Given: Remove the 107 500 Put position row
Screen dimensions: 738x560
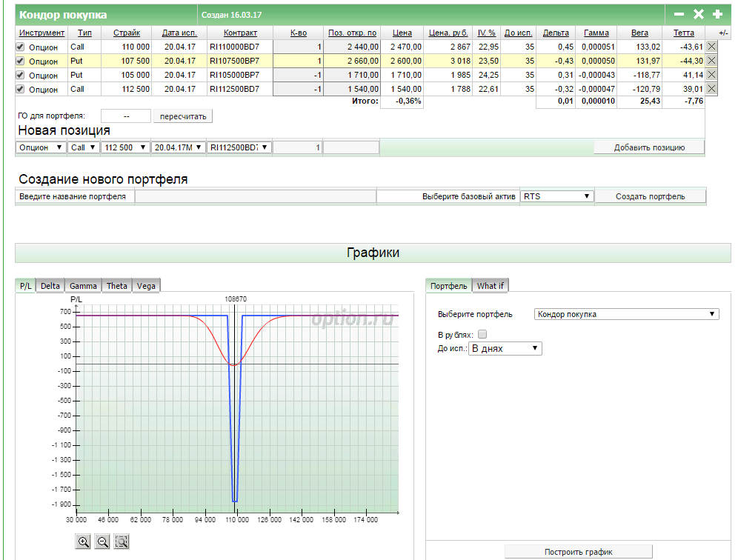Looking at the screenshot, I should tap(711, 61).
